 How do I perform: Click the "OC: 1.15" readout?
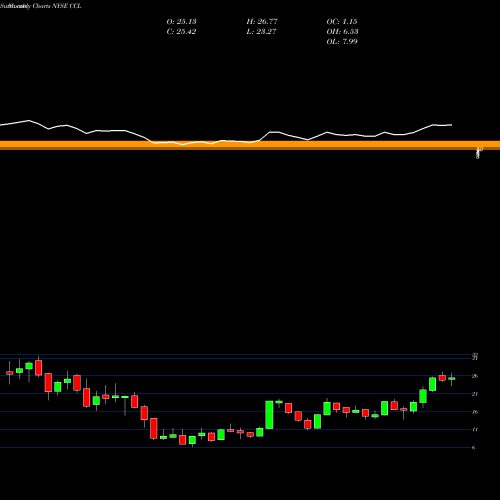point(342,21)
